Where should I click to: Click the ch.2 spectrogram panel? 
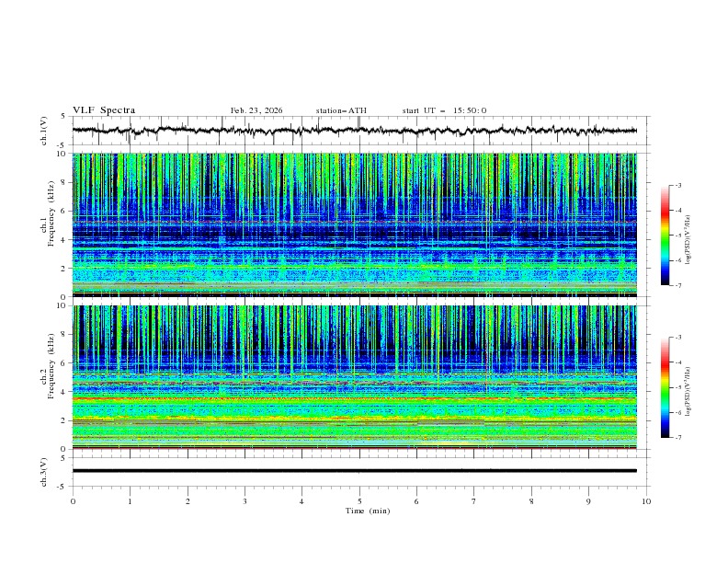click(x=355, y=377)
